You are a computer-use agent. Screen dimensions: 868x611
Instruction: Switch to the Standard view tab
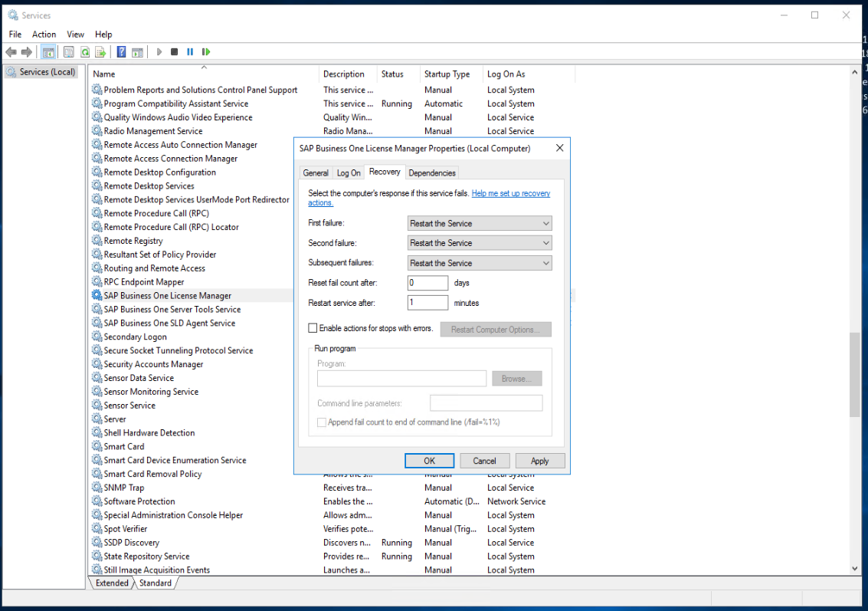[x=156, y=583]
